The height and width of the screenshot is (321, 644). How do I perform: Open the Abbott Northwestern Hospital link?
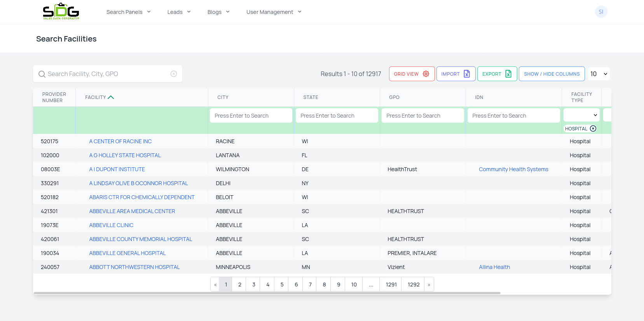(134, 267)
